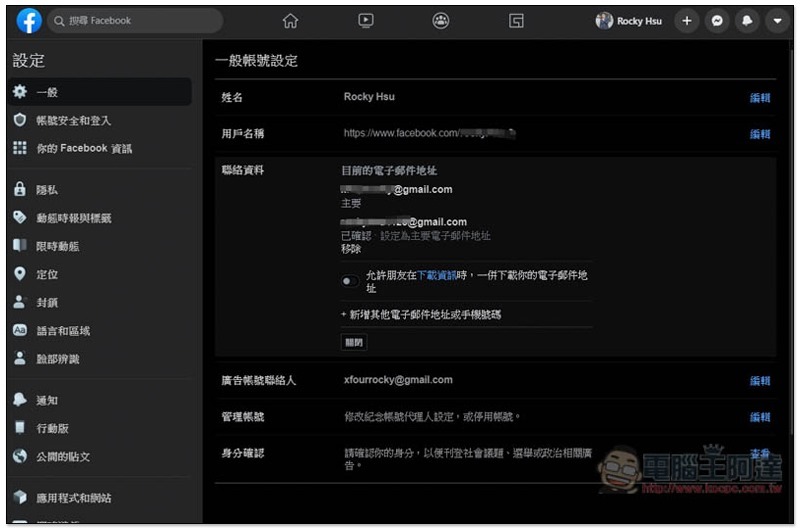Click the plus Create icon

(687, 21)
